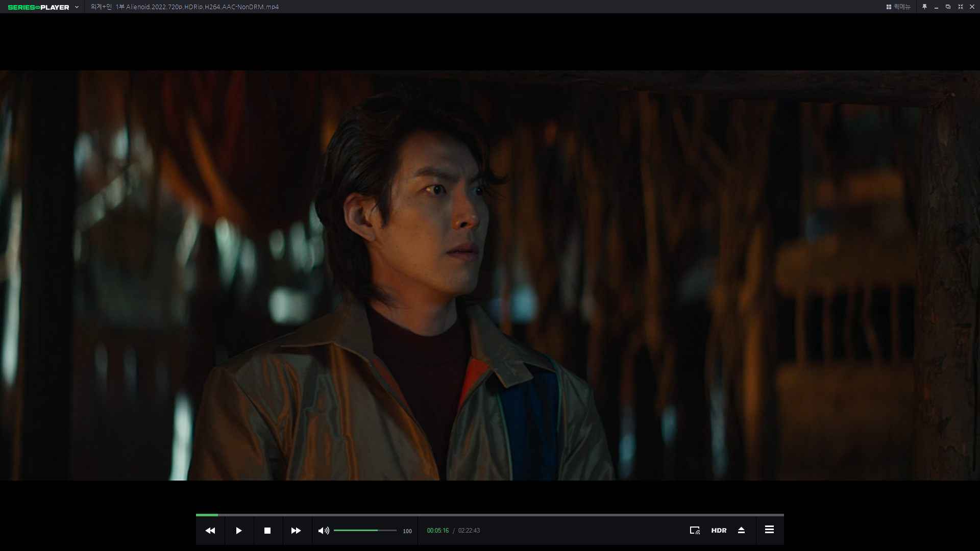Stop the video with the stop button

(267, 531)
